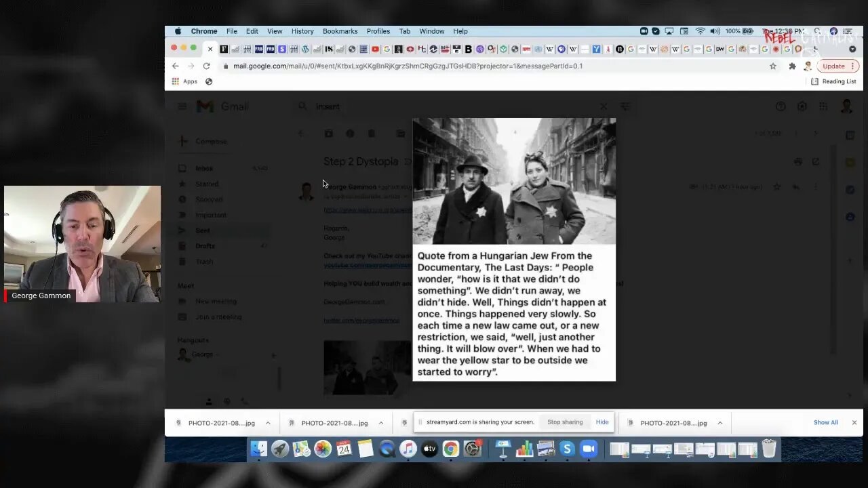Open Notes app in the Dock
The image size is (868, 488).
point(366,449)
